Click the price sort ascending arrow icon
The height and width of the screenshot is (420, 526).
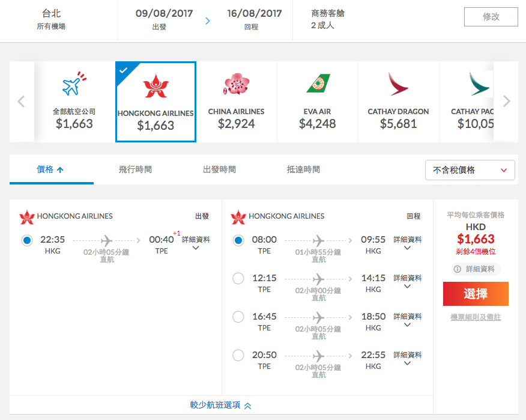[x=60, y=170]
